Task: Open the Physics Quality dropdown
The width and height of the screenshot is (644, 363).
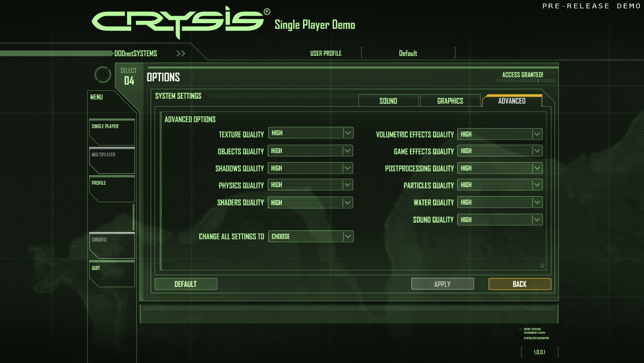Action: [x=311, y=185]
